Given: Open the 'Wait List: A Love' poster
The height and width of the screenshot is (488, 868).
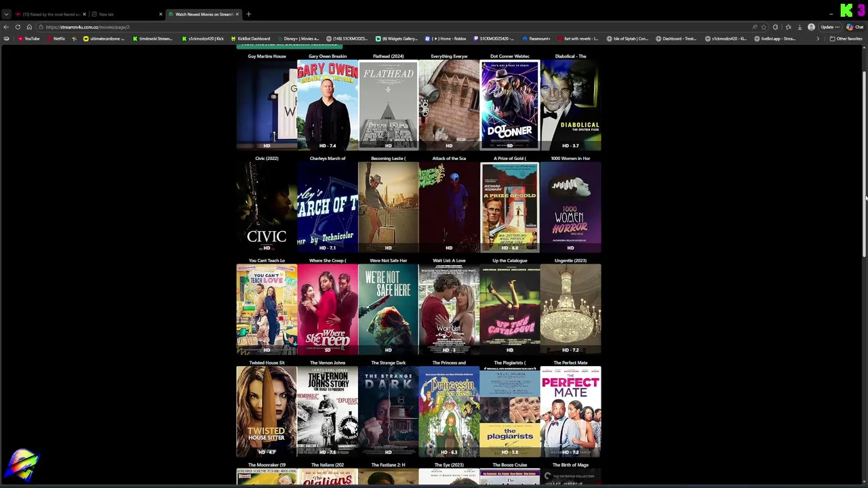Looking at the screenshot, I should (449, 309).
